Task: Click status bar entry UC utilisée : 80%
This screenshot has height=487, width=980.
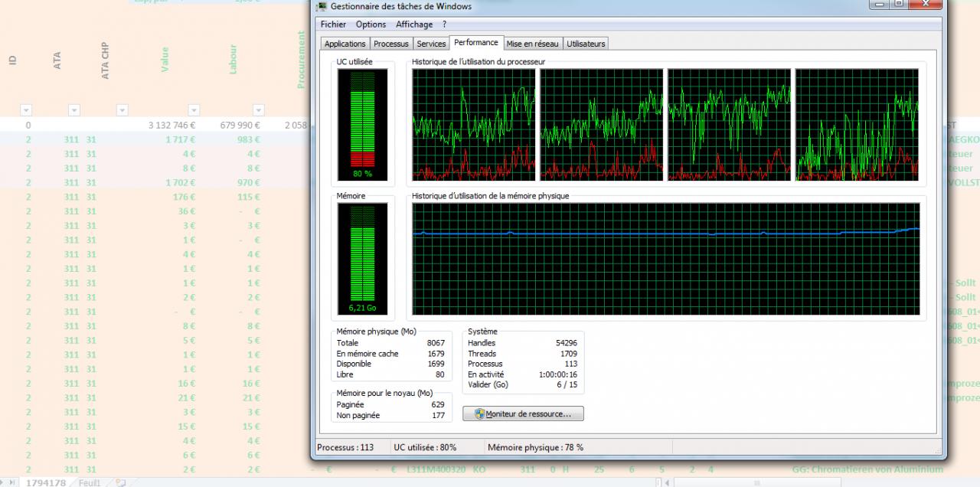Action: (x=425, y=447)
